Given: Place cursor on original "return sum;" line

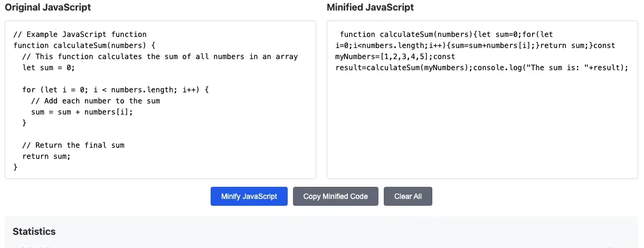Looking at the screenshot, I should pyautogui.click(x=46, y=156).
